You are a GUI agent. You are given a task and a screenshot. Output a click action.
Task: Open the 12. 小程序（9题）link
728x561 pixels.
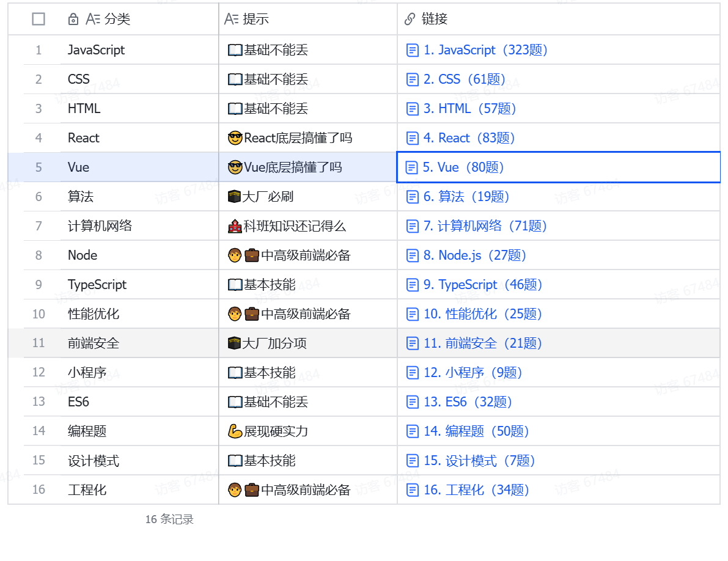coord(473,373)
